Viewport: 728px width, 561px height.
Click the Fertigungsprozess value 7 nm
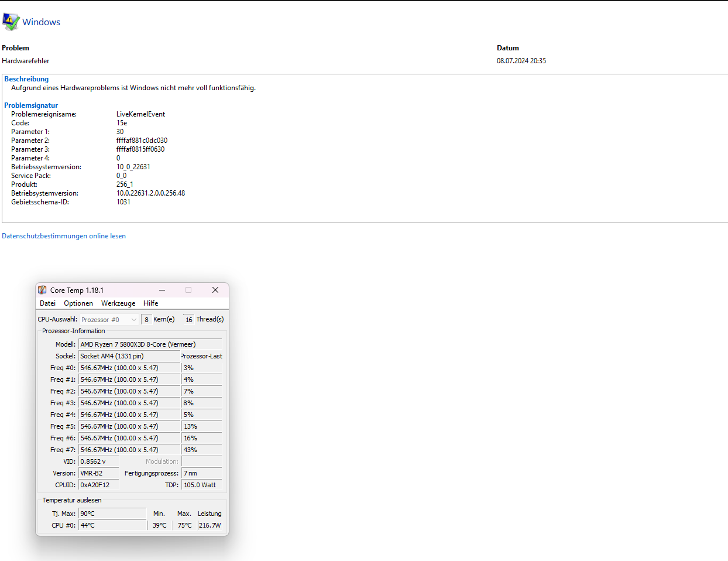click(202, 473)
